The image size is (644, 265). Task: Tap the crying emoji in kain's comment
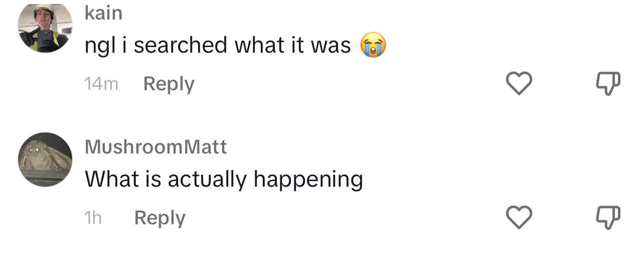[x=373, y=45]
